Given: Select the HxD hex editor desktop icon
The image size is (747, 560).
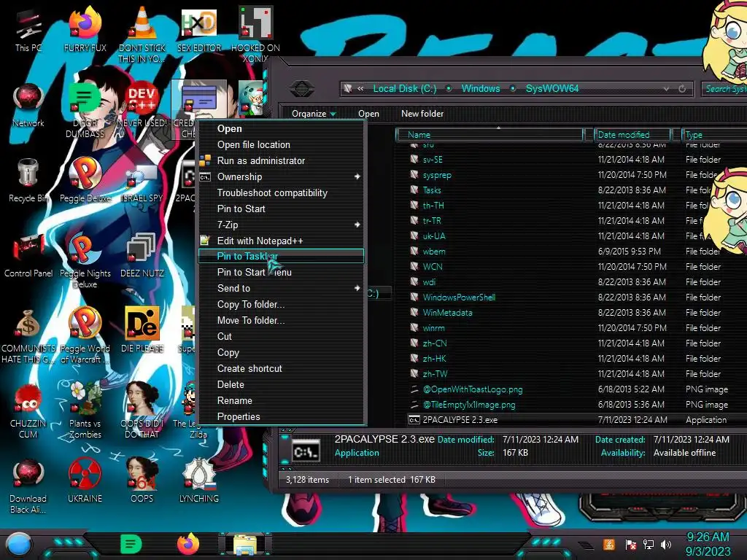Looking at the screenshot, I should coord(198,29).
